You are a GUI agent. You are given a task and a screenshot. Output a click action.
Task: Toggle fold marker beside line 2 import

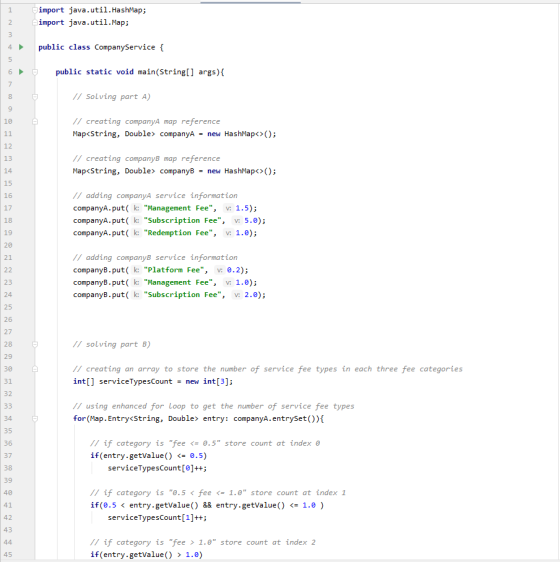click(35, 23)
